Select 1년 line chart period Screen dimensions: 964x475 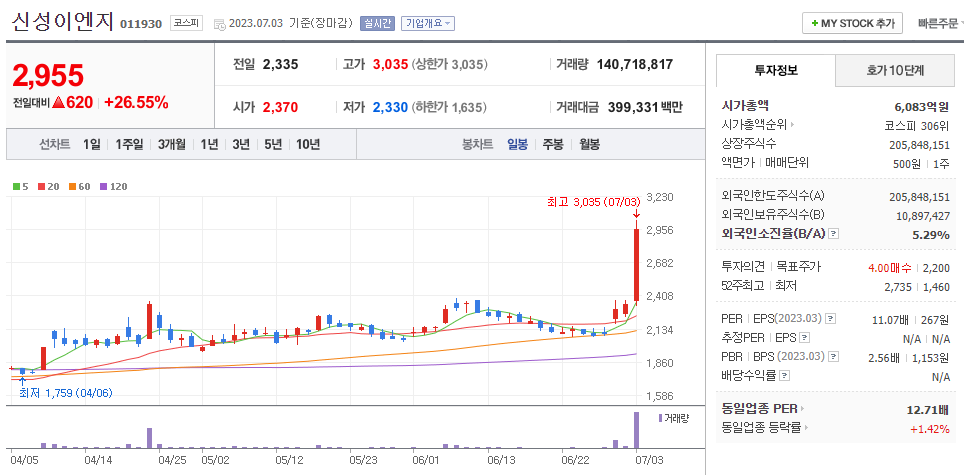(x=209, y=145)
